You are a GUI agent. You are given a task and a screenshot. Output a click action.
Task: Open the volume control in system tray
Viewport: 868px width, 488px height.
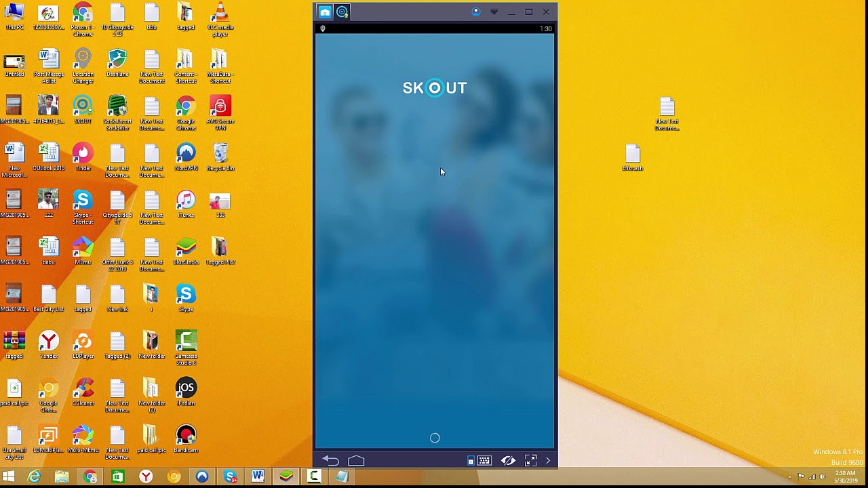tap(823, 477)
